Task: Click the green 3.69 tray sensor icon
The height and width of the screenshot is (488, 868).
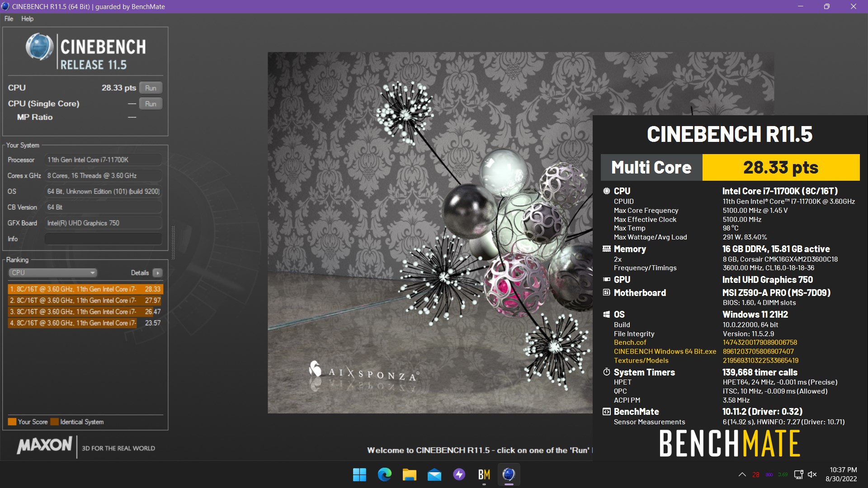Action: (783, 474)
